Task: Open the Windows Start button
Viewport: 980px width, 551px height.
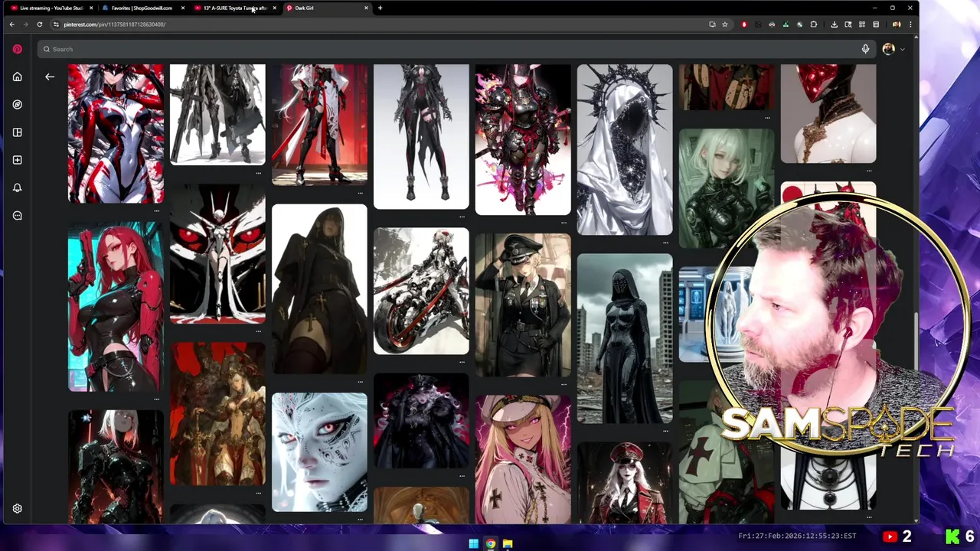Action: click(x=473, y=544)
